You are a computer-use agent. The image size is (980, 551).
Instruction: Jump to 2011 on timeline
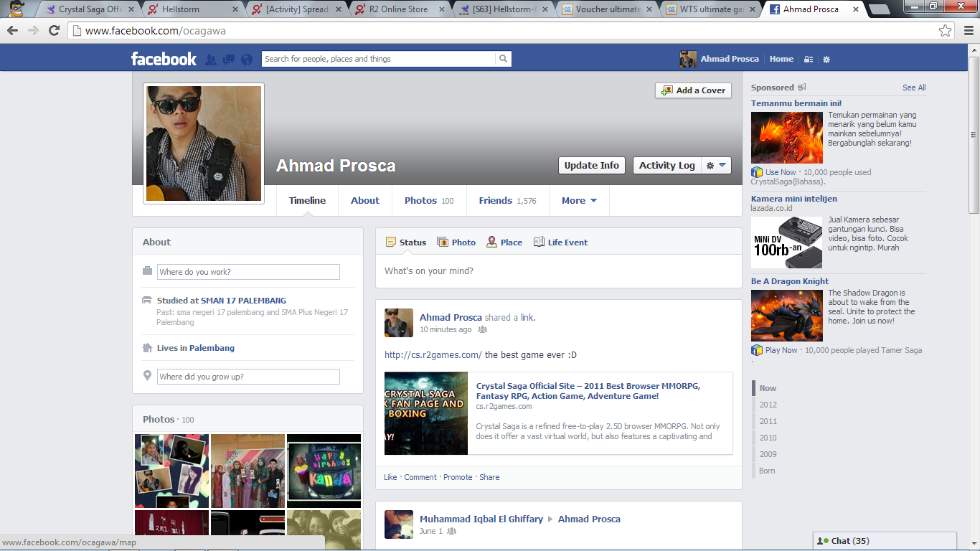pos(768,421)
